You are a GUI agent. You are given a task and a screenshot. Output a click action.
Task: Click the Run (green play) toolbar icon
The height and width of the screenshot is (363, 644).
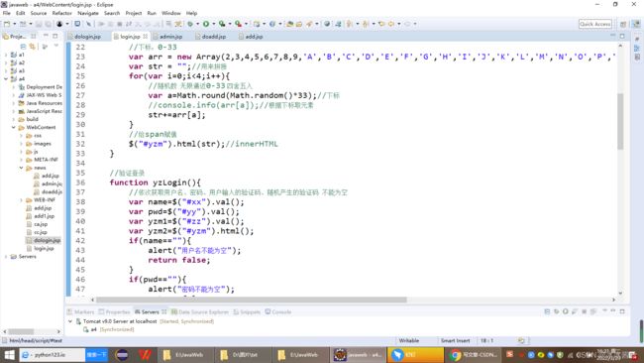(206, 24)
